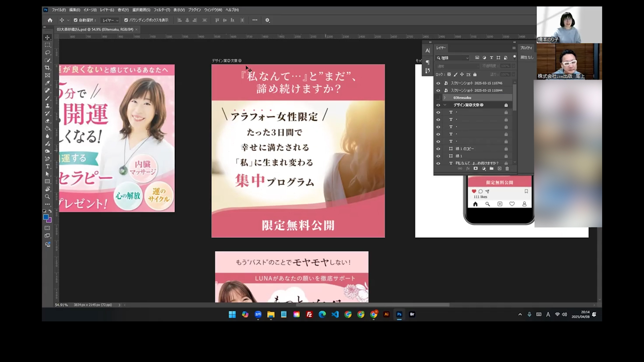Filter layers by type layers
The width and height of the screenshot is (644, 362).
click(491, 58)
